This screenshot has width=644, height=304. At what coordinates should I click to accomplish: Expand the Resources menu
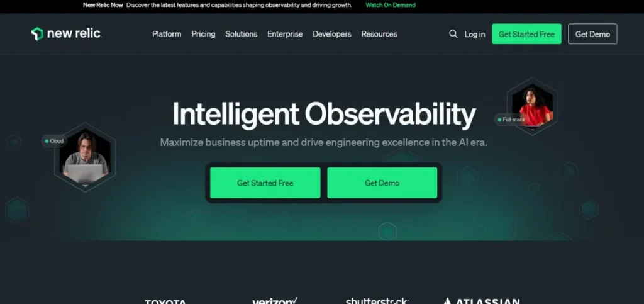click(x=379, y=34)
